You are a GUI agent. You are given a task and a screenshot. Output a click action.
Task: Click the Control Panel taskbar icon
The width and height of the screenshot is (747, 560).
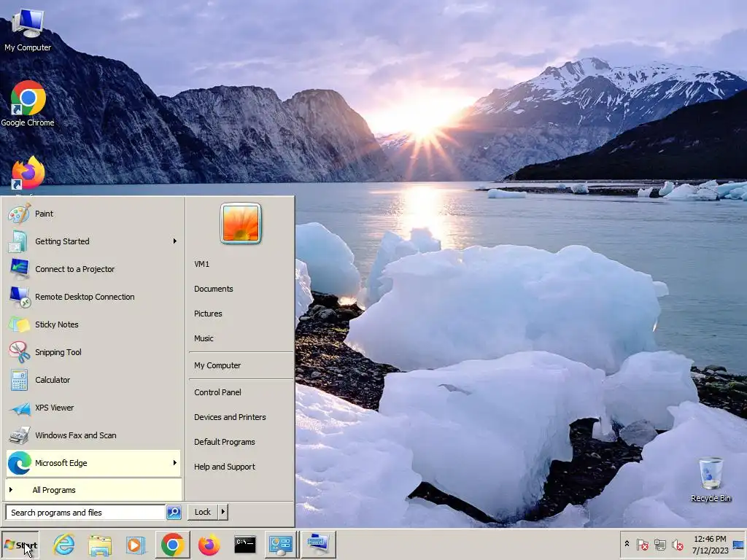(x=281, y=545)
